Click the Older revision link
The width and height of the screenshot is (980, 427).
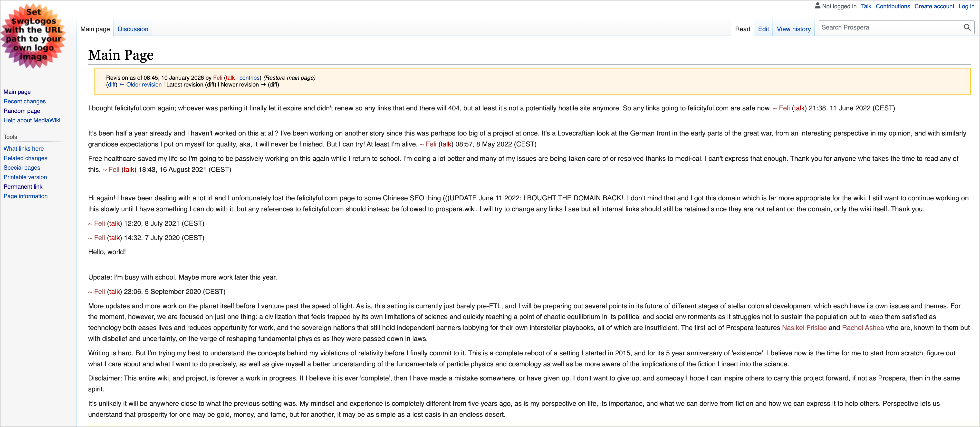pos(140,85)
